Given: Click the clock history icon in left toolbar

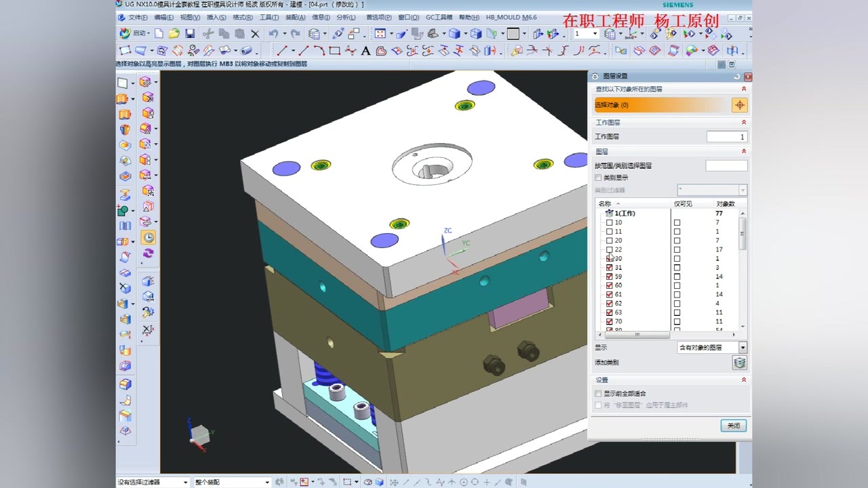Looking at the screenshot, I should 148,237.
